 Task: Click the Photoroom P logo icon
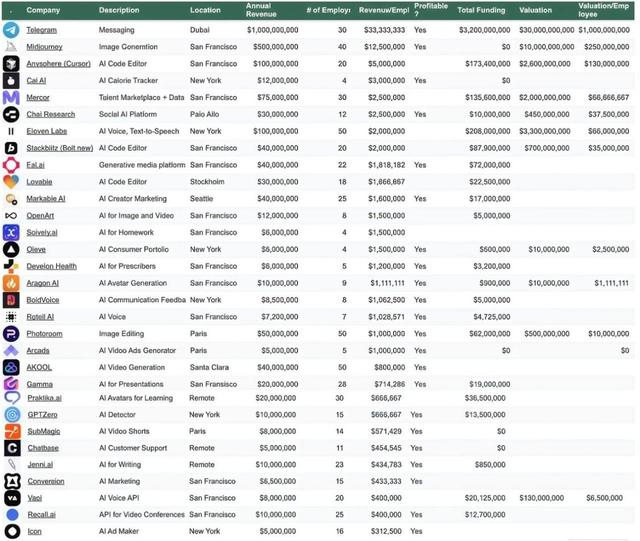(x=11, y=334)
